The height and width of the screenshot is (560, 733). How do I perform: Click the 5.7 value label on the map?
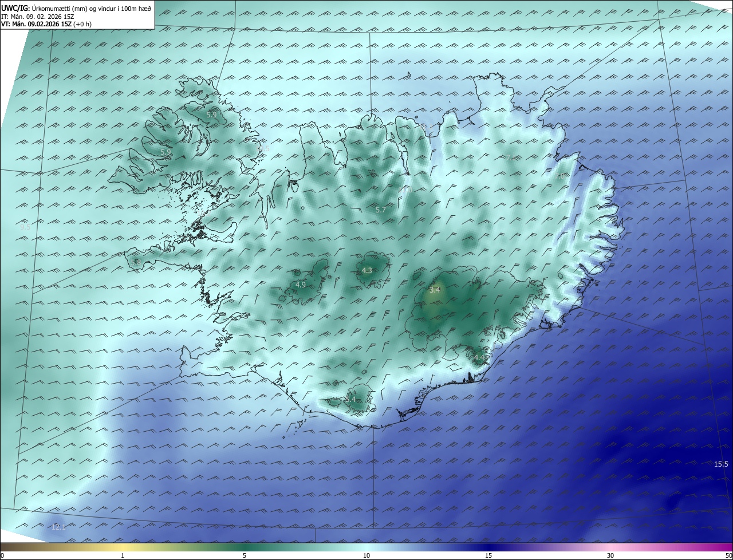coord(380,210)
